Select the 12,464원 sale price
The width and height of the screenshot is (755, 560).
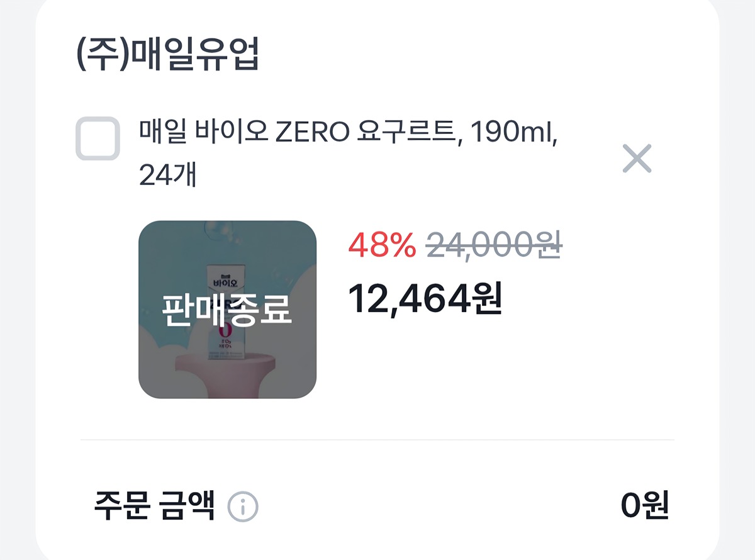[425, 298]
